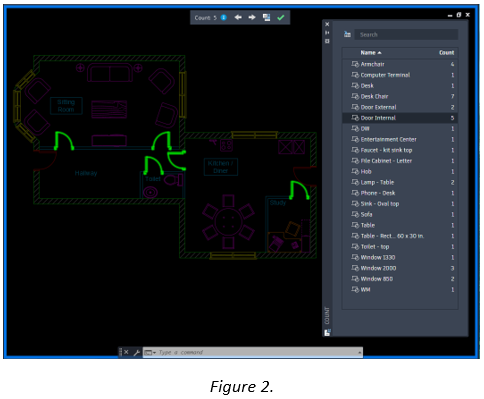This screenshot has width=484, height=399.
Task: Click the Hallway label in drawing
Action: pos(86,173)
